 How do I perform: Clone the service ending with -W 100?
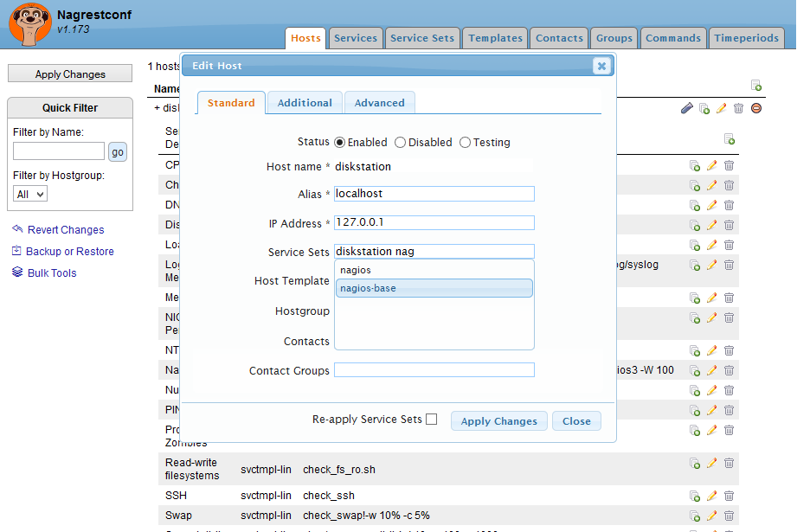click(695, 370)
